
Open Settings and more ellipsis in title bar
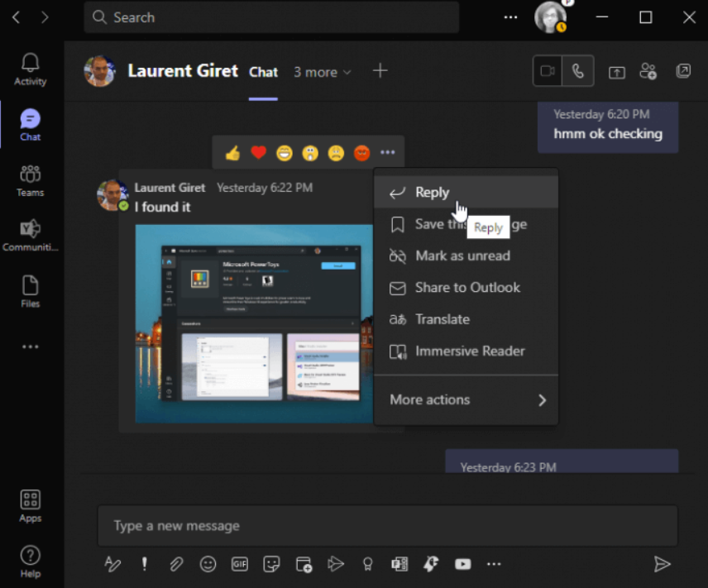tap(510, 17)
